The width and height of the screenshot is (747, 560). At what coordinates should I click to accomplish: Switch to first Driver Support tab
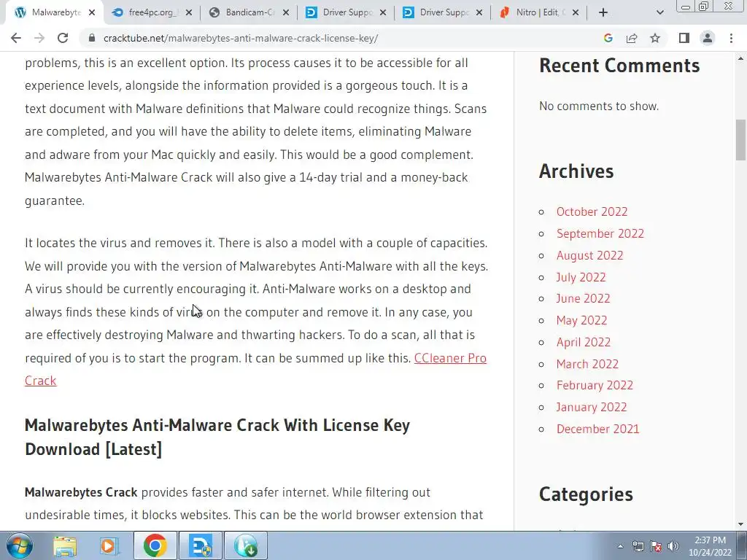[347, 13]
